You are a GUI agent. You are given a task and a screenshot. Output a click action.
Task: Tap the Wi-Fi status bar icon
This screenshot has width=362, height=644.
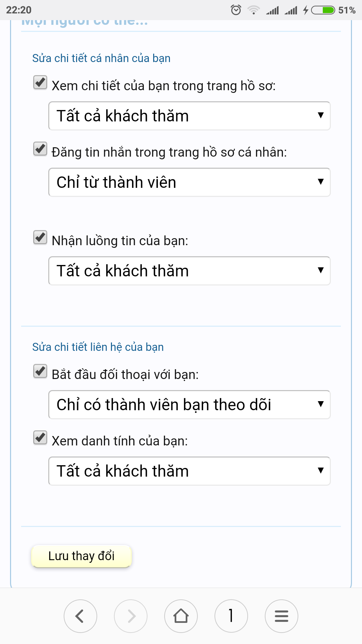click(254, 10)
